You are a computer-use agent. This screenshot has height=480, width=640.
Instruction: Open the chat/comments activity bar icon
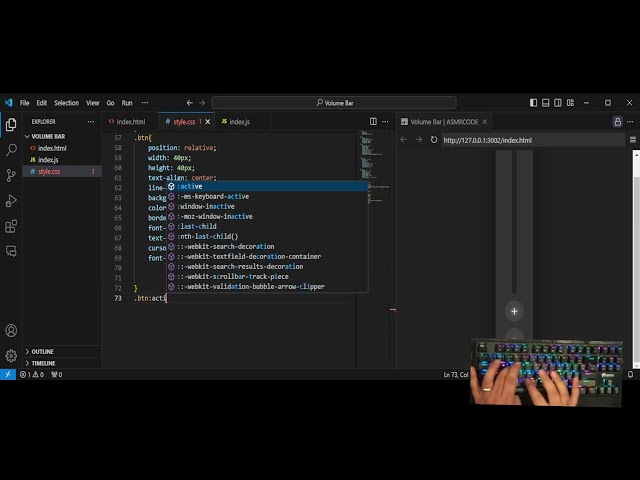pyautogui.click(x=11, y=251)
